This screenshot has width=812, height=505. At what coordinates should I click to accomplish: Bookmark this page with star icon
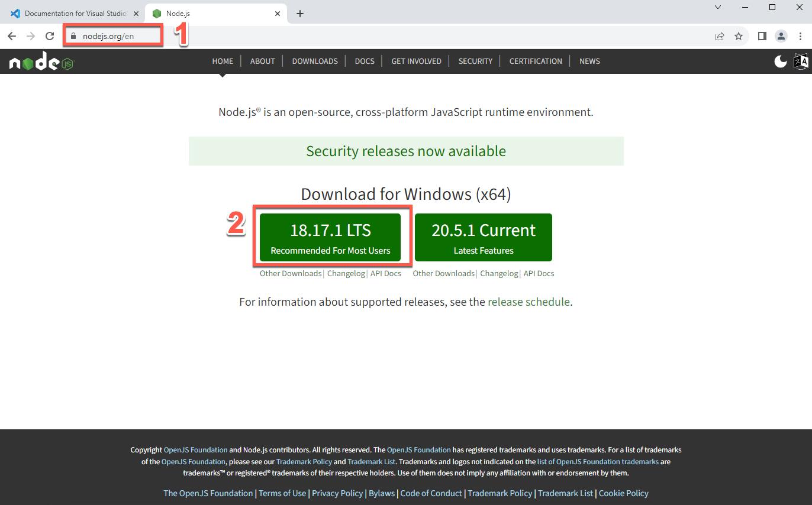[739, 36]
